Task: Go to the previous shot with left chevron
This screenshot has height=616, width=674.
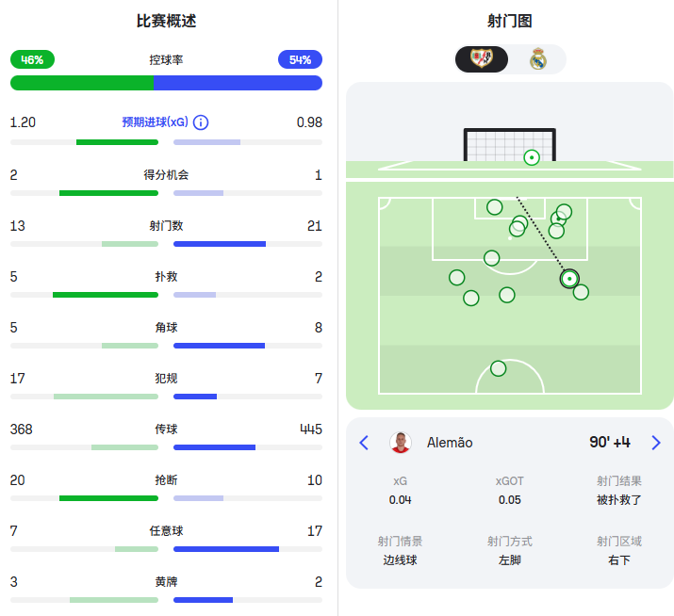Action: coord(364,443)
